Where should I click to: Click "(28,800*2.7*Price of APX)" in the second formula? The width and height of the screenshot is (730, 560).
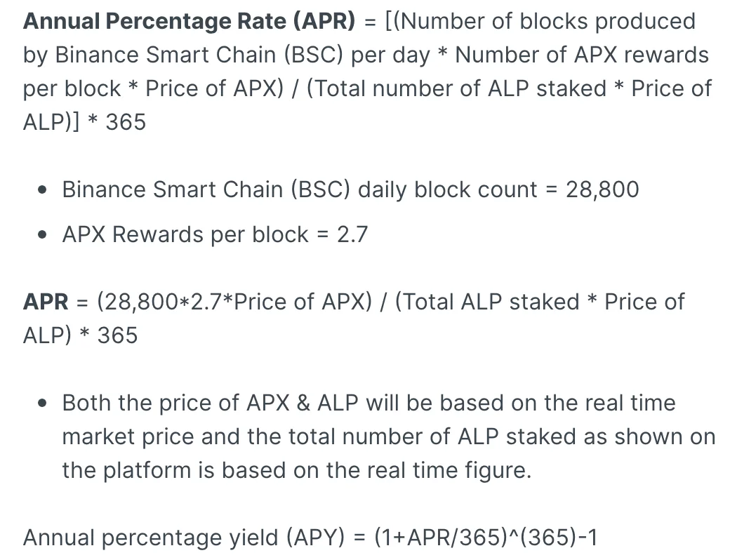tap(234, 302)
